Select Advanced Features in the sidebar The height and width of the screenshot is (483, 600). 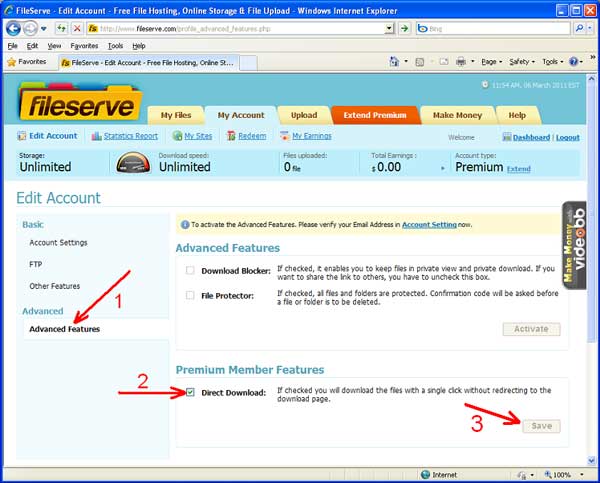pos(64,329)
